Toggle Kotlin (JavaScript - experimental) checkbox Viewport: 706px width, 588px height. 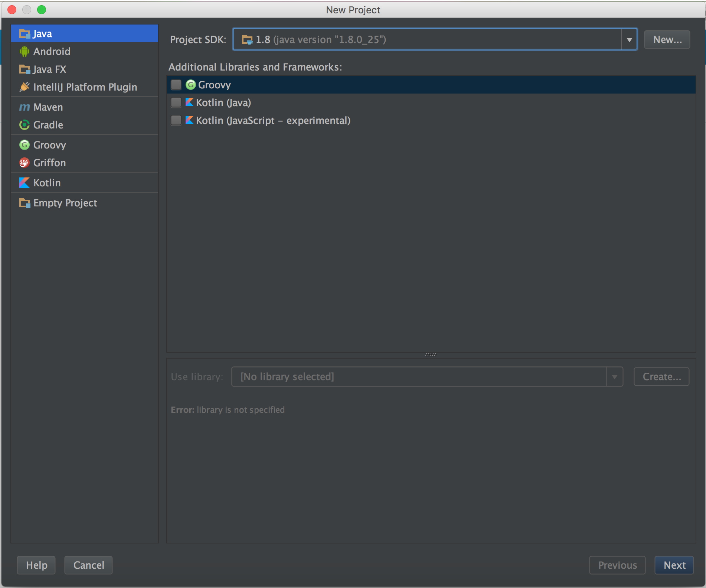click(176, 121)
